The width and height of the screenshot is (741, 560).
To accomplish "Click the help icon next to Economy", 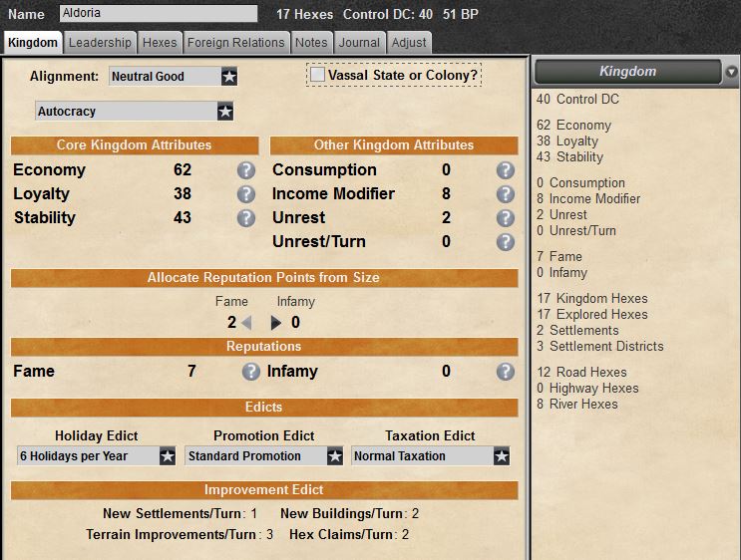I will pos(246,170).
